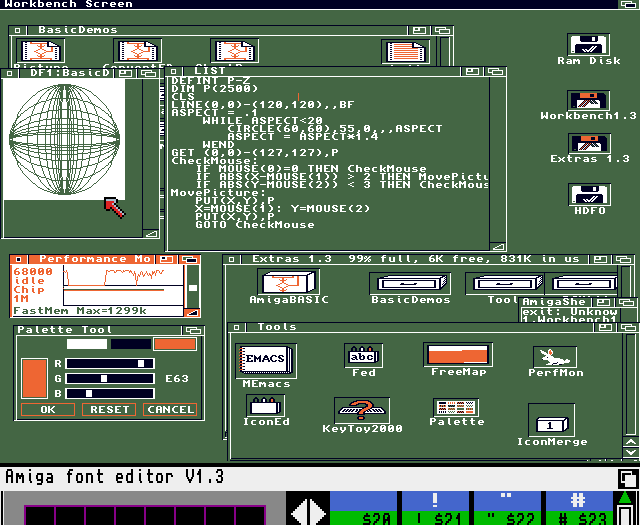Click the Performance Monitor graph area

(x=123, y=285)
